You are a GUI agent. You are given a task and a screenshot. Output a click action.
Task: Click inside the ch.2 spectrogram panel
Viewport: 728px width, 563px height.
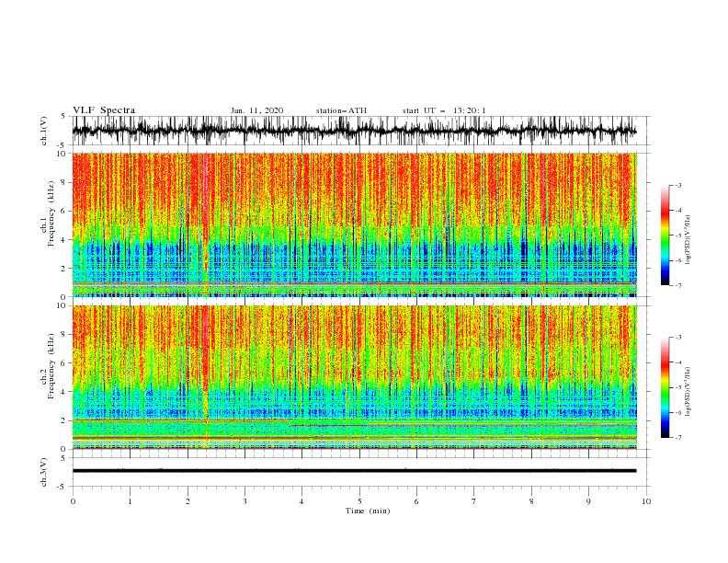coord(354,377)
